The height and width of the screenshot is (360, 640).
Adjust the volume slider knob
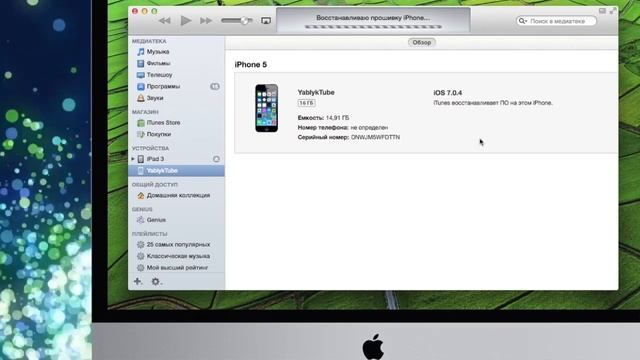click(x=244, y=20)
